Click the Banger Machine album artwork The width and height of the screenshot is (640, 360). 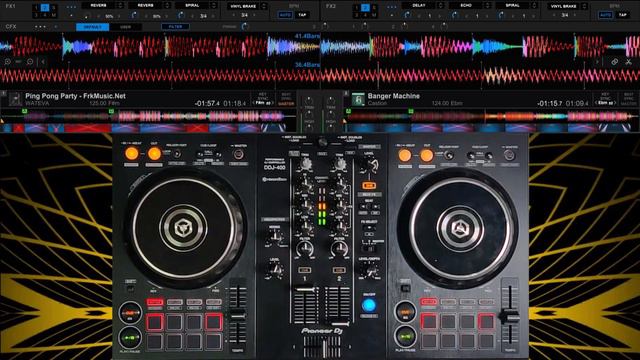pos(358,99)
